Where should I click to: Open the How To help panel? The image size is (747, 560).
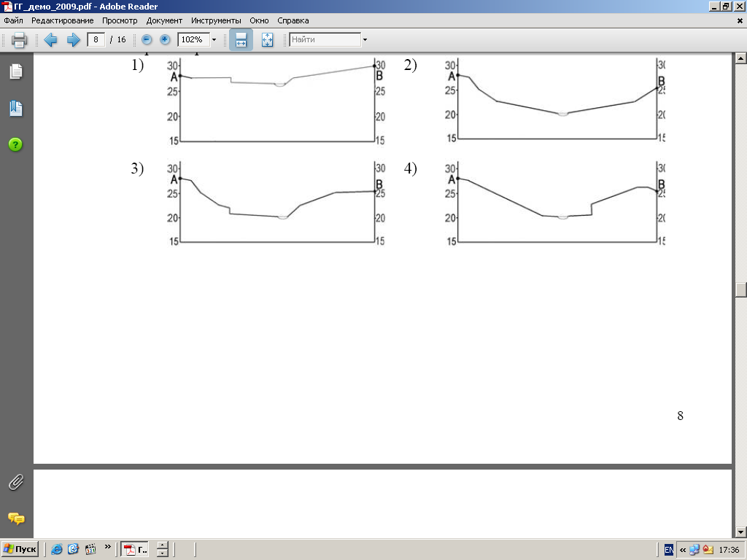(x=16, y=145)
